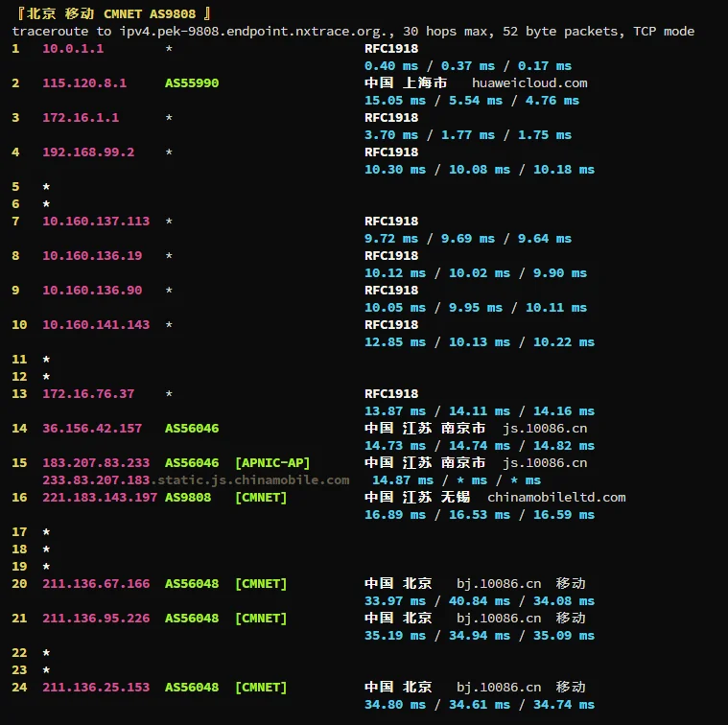This screenshot has height=725, width=728.
Task: Click IP address 10.160.137.113 on hop 7
Action: tap(96, 221)
